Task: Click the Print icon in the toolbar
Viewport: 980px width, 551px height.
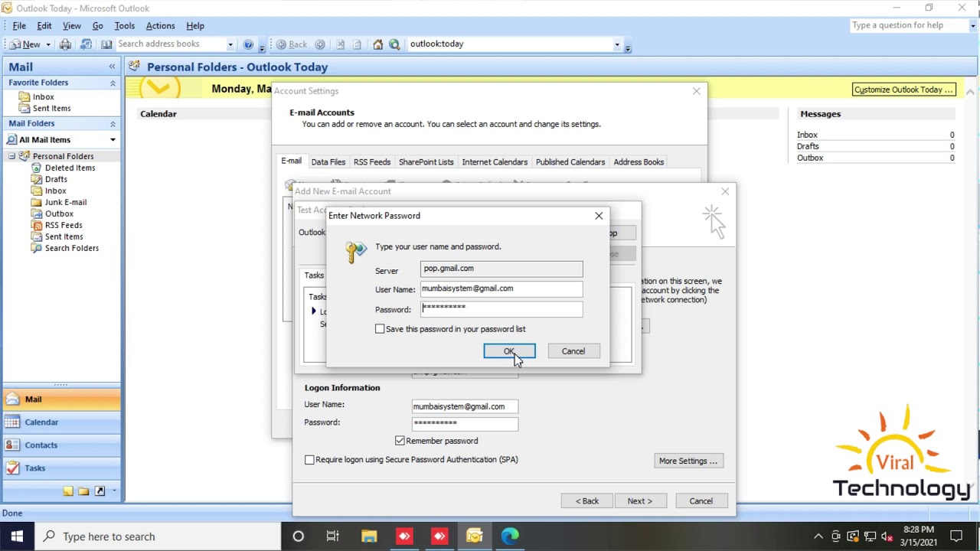Action: (65, 44)
